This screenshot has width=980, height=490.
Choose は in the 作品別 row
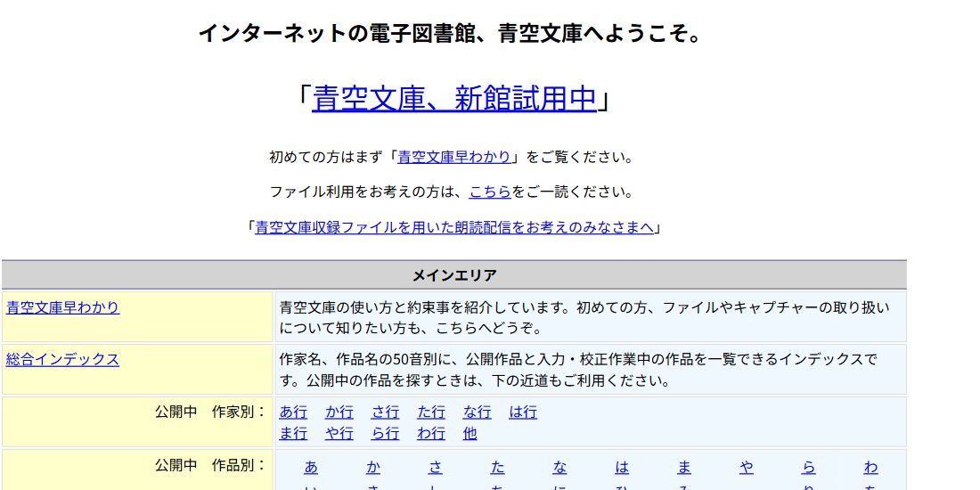point(622,468)
